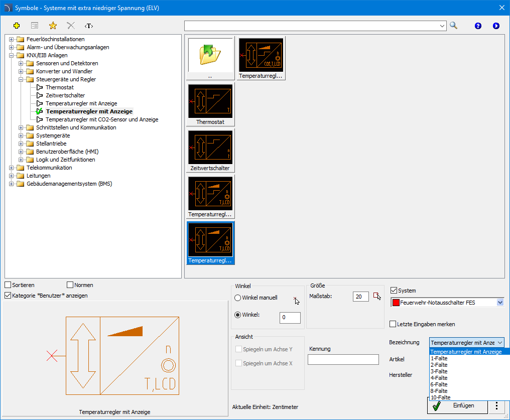Click the magnifier search icon
Screen dimensions: 510x420
point(453,26)
